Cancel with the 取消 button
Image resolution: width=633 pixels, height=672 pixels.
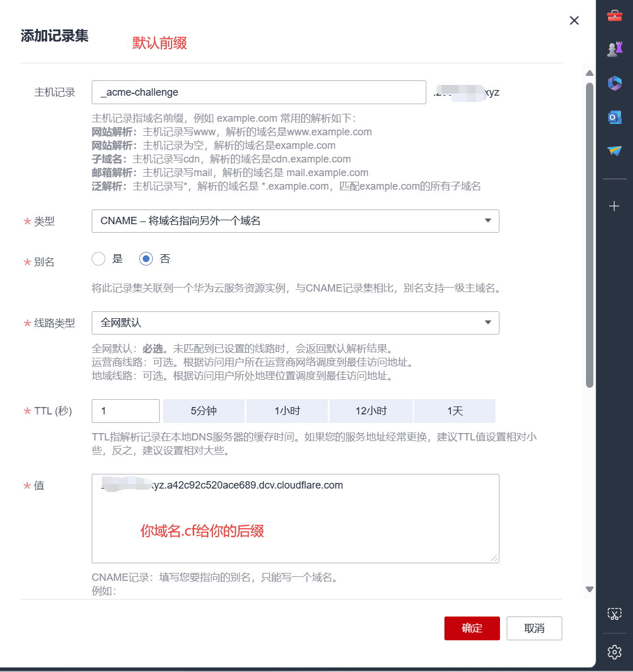click(x=534, y=628)
